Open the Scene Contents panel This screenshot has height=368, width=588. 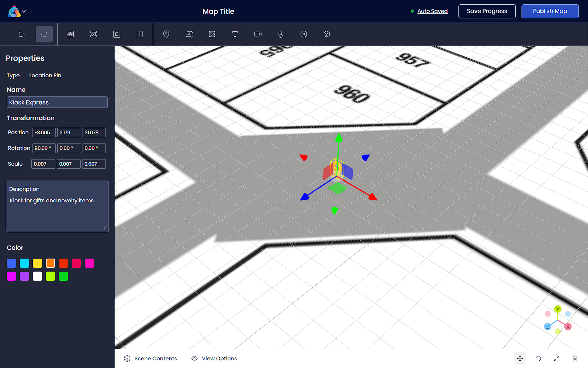pyautogui.click(x=151, y=358)
